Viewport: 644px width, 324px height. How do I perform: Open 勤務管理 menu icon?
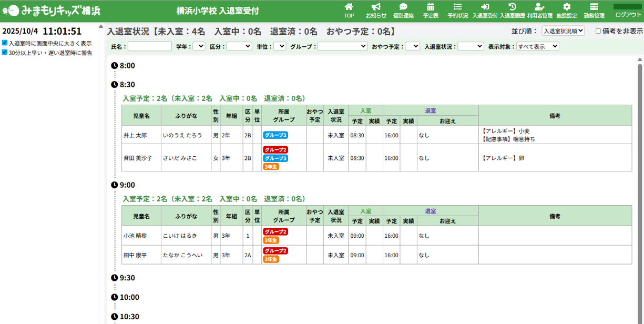[x=594, y=7]
